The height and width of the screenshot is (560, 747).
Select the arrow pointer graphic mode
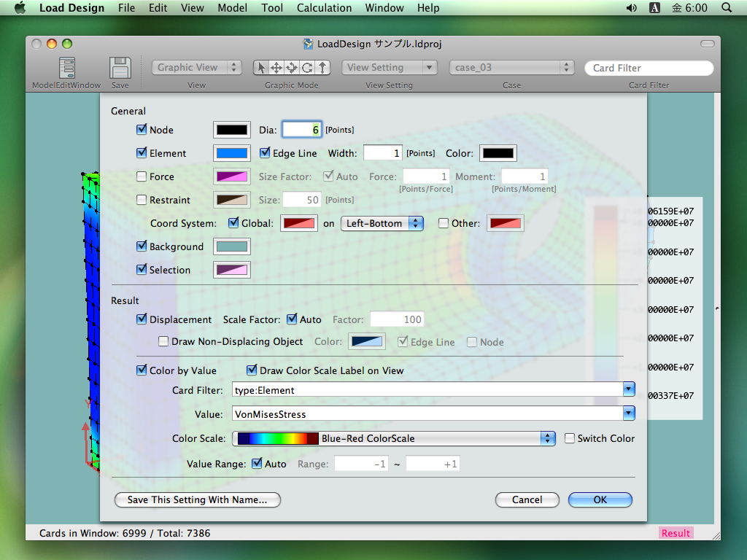pyautogui.click(x=261, y=68)
